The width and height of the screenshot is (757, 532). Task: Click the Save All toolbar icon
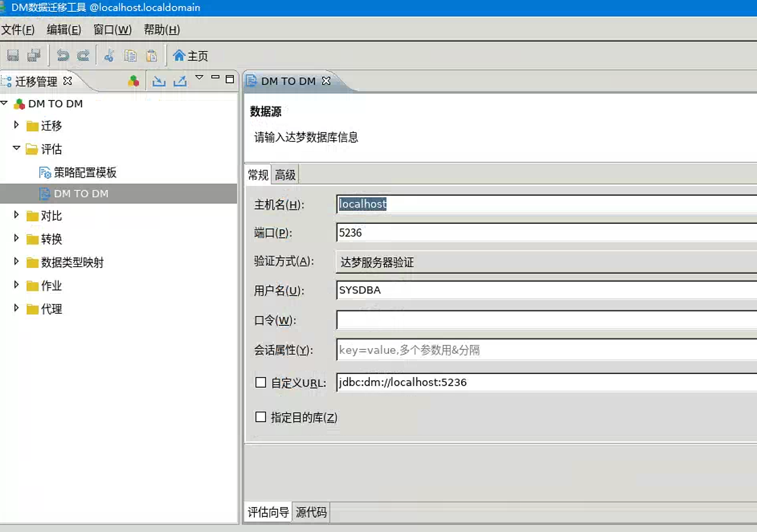click(34, 56)
